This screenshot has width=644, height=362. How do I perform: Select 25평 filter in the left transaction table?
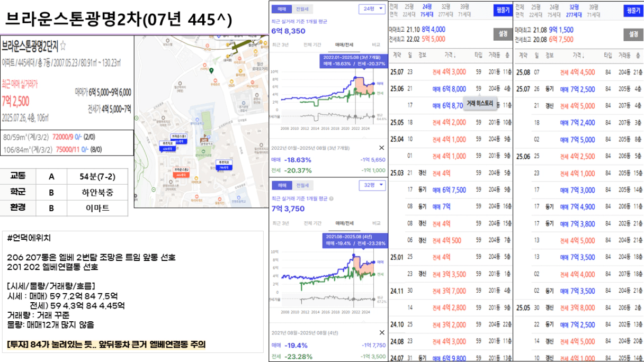tap(409, 11)
